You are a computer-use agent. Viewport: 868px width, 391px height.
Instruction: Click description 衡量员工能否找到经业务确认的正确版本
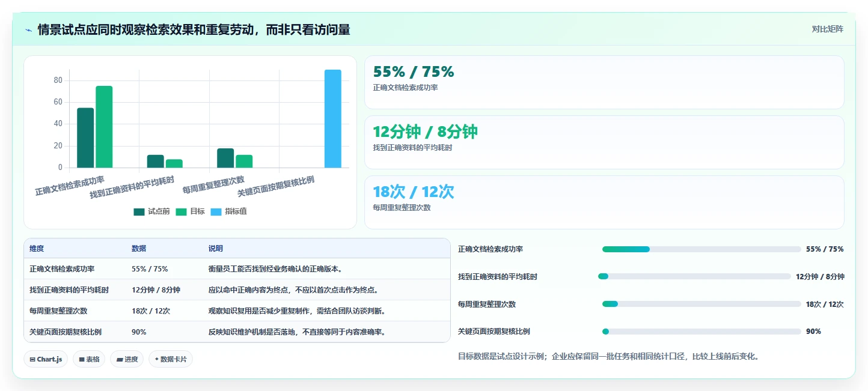click(276, 269)
